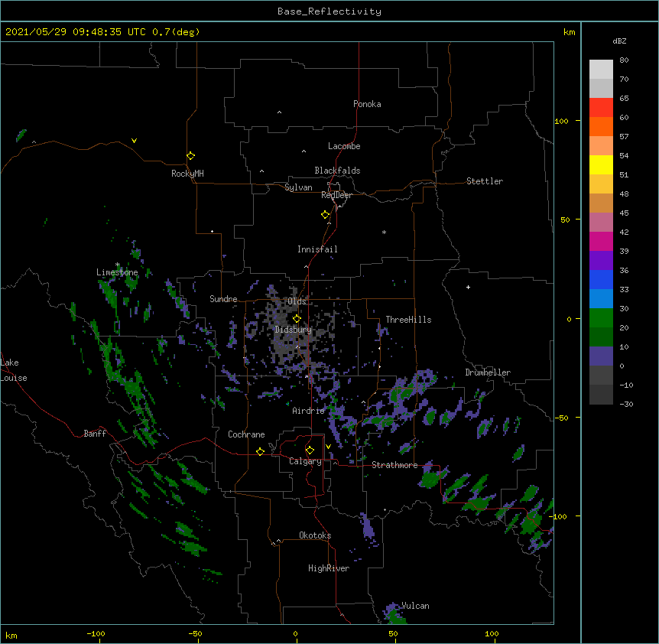Click the yellow diamond marker beside Olds
Viewport: 659px width, 644px height.
(x=297, y=319)
